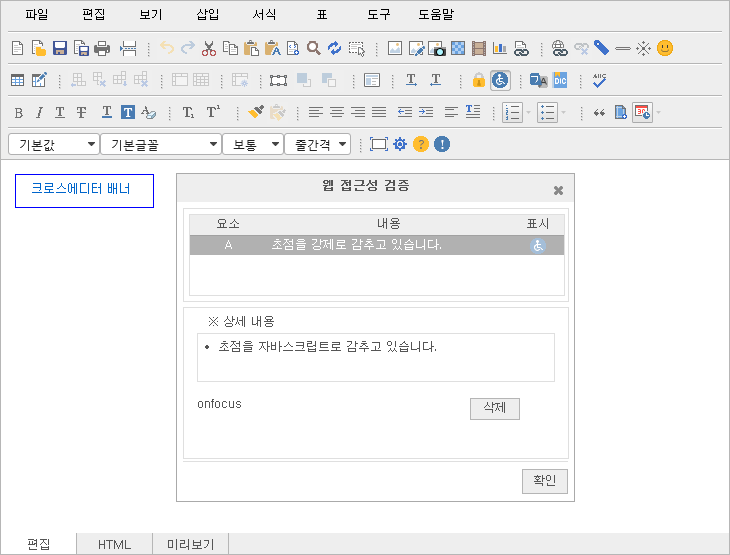Screen dimensions: 730x555
Task: Click the translate icon
Action: (539, 80)
